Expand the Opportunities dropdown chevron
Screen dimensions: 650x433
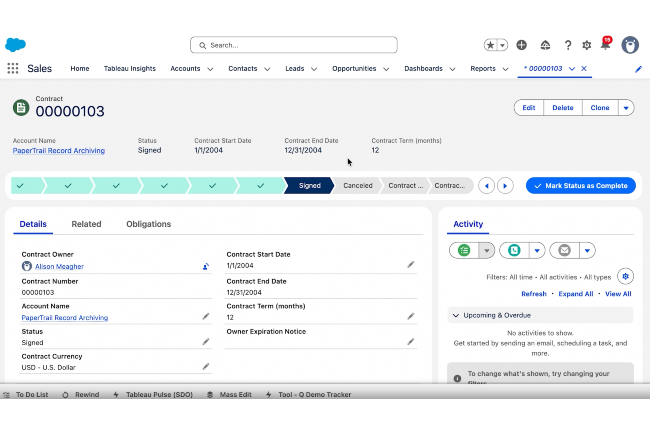pos(386,69)
